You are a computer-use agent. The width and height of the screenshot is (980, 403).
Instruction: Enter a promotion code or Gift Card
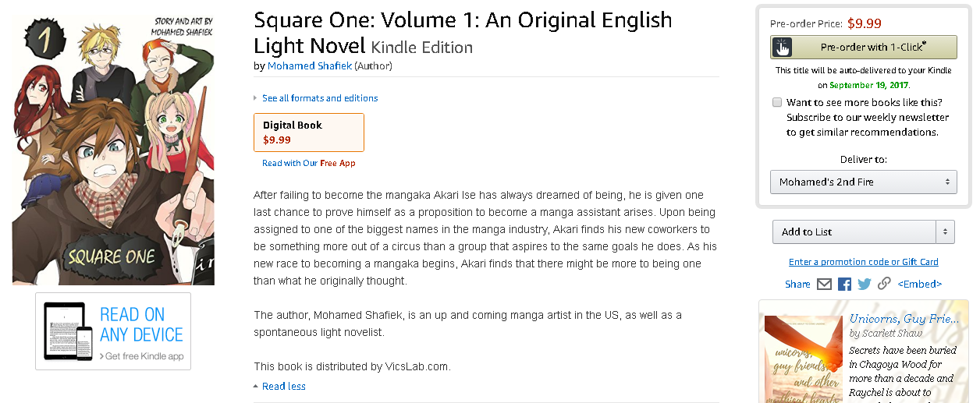pos(863,262)
